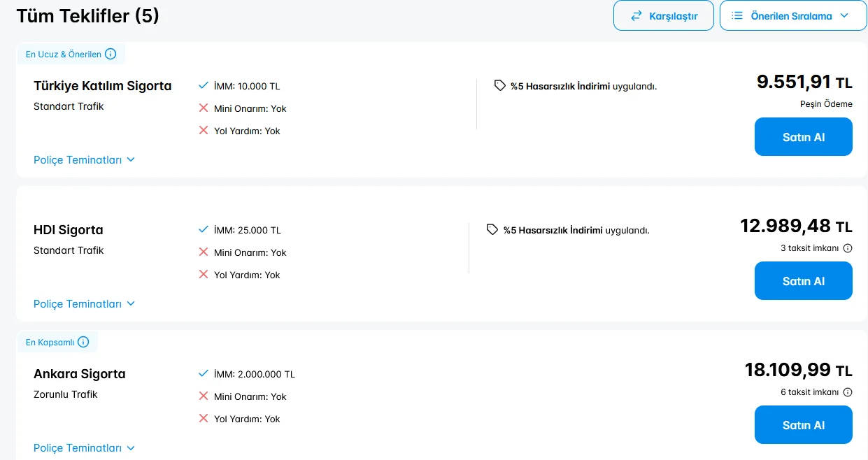
Task: Click the Türkiye Katılım Sigorta offer title
Action: point(102,86)
